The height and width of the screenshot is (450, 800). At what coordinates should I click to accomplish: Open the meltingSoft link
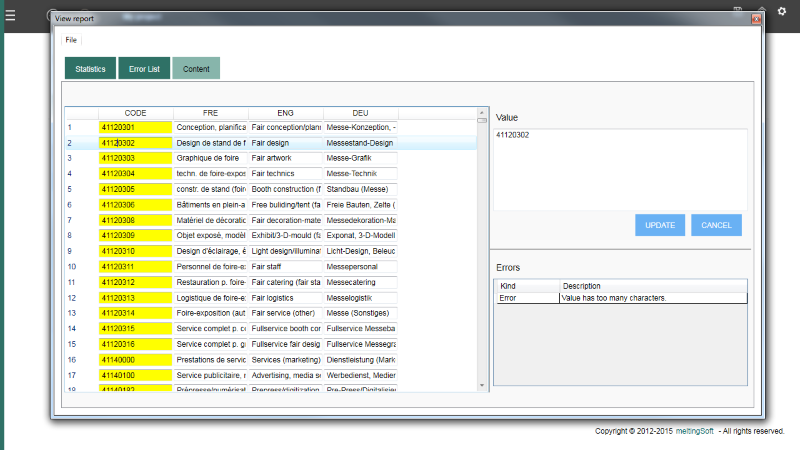coord(694,431)
